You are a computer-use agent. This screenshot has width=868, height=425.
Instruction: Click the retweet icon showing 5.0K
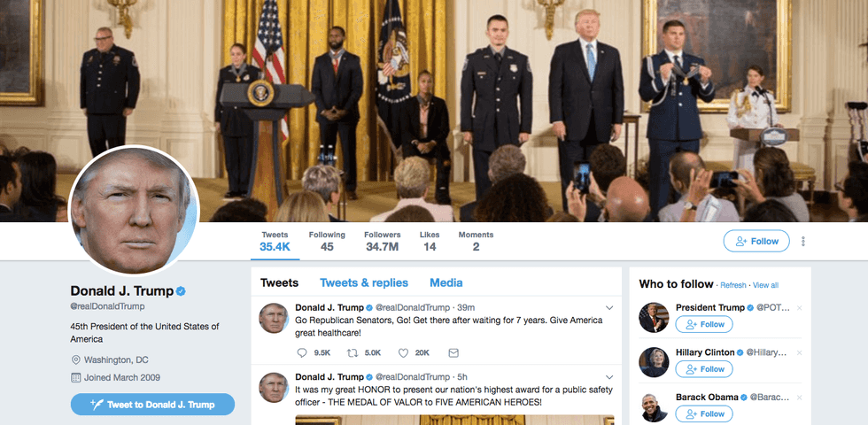click(353, 352)
